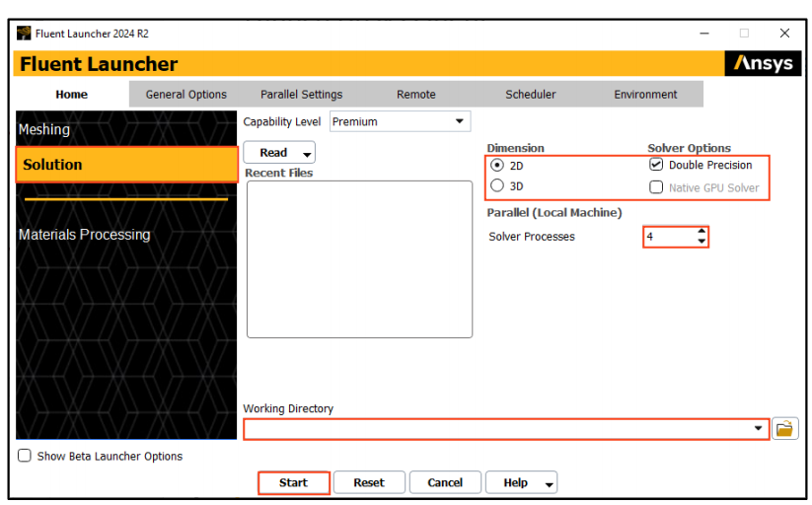Select the Materials Processing mode
Viewport: 812px width, 505px height.
click(126, 234)
